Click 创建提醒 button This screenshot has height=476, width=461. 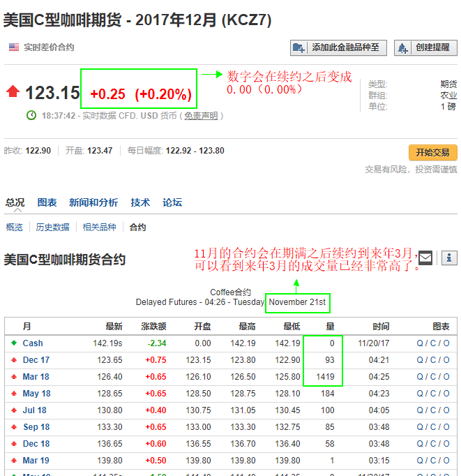425,47
